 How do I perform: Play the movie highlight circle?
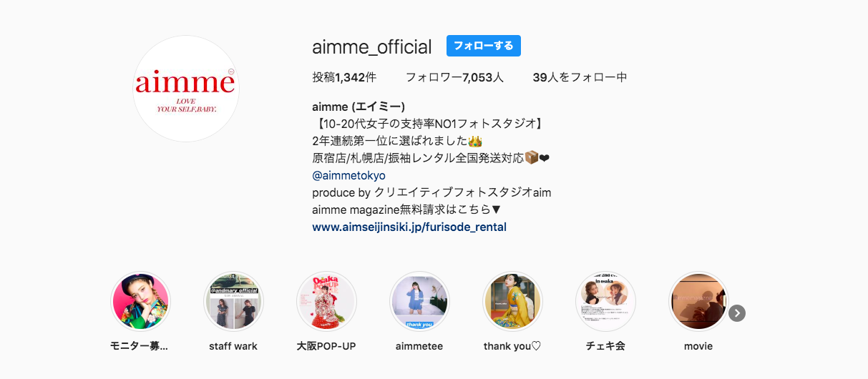[x=698, y=301]
